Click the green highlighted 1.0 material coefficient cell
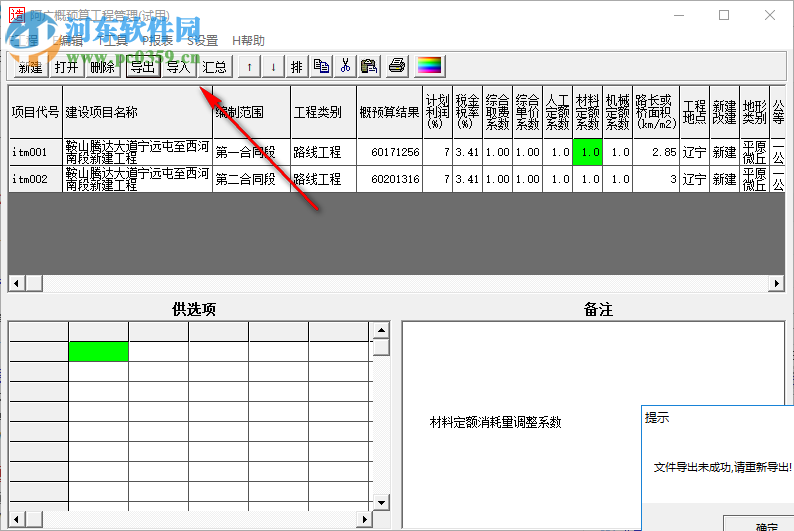Viewport: 794px width, 531px height. 587,152
